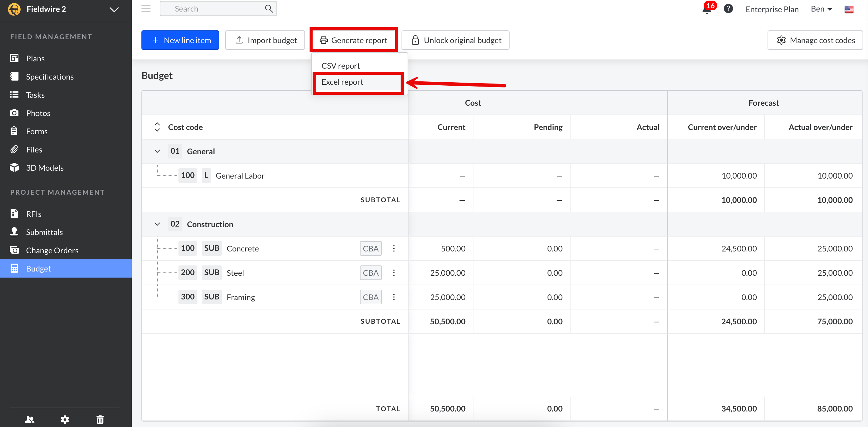The width and height of the screenshot is (868, 427).
Task: Click total Current value 50,500.00
Action: (447, 408)
